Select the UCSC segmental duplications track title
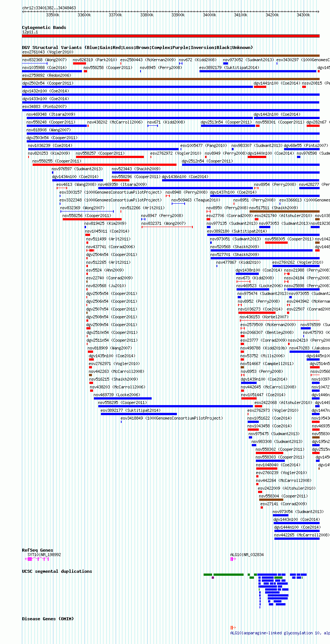Viewport: 330px width, 644px height. click(x=57, y=571)
